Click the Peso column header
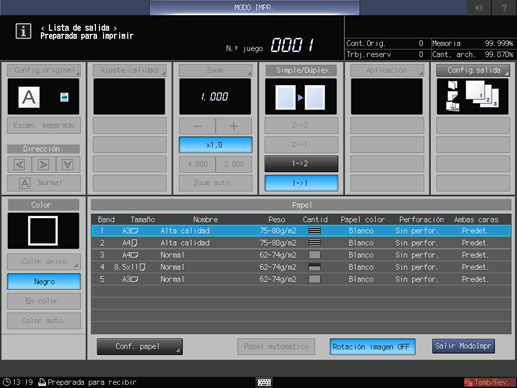The width and height of the screenshot is (517, 388). [x=277, y=219]
